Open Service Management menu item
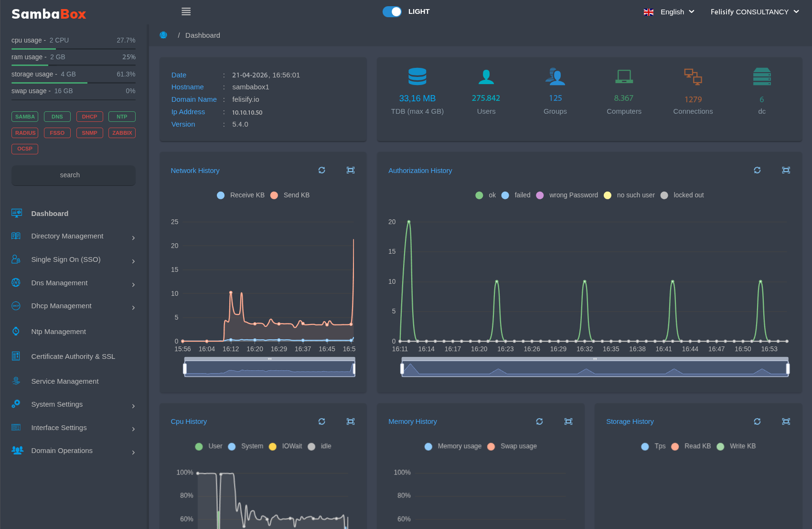Image resolution: width=812 pixels, height=529 pixels. point(64,381)
